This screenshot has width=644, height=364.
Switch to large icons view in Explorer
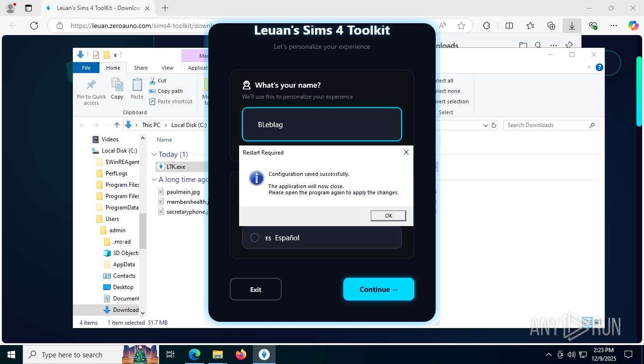coord(597,322)
